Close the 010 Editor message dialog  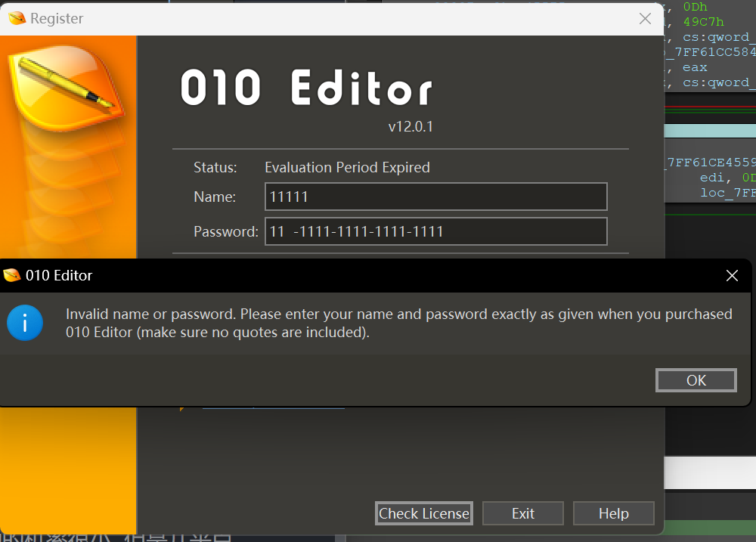coord(732,275)
